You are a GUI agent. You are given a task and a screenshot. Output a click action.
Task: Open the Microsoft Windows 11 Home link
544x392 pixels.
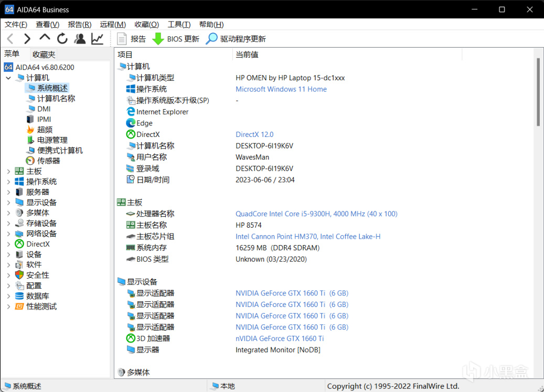[x=281, y=89]
